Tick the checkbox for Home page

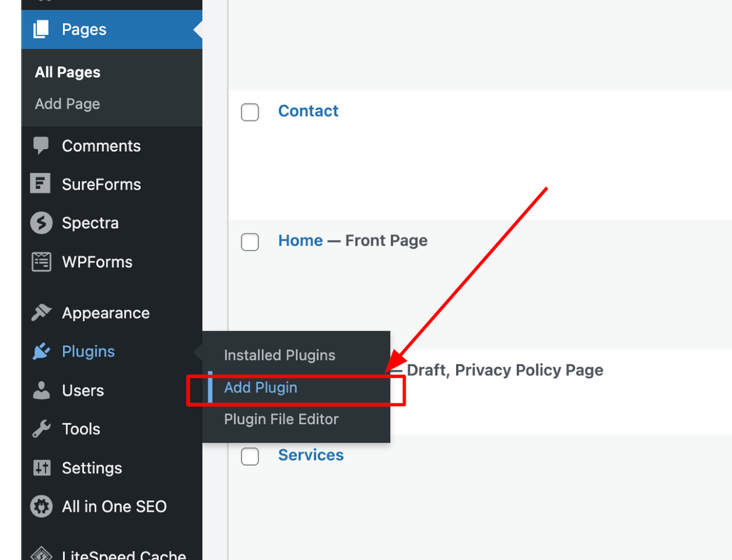(x=250, y=242)
